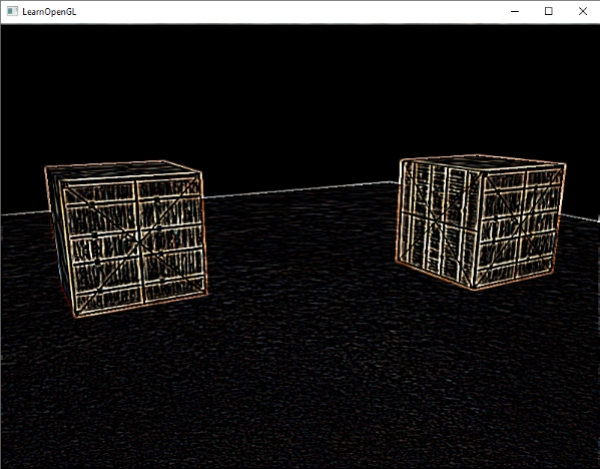Image resolution: width=600 pixels, height=469 pixels.
Task: Click the black background above the crates
Action: point(300,90)
